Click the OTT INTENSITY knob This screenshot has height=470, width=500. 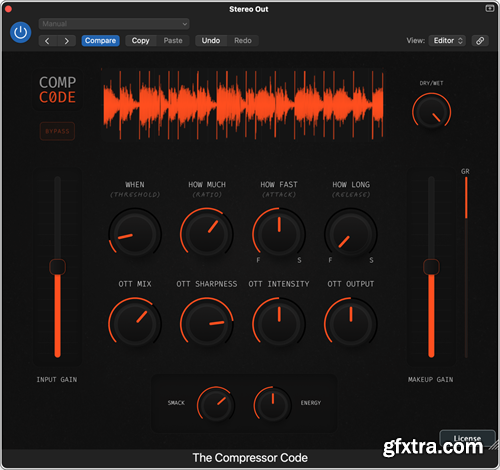[x=279, y=324]
